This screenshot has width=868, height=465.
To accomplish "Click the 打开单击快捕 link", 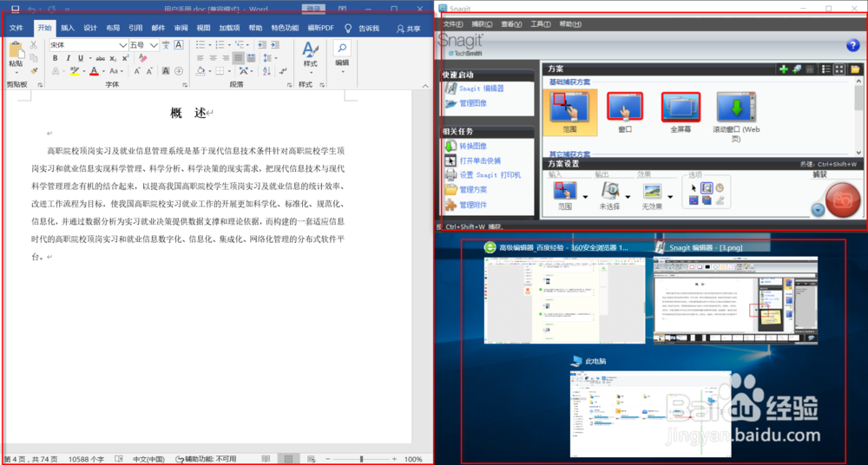I will pos(480,160).
